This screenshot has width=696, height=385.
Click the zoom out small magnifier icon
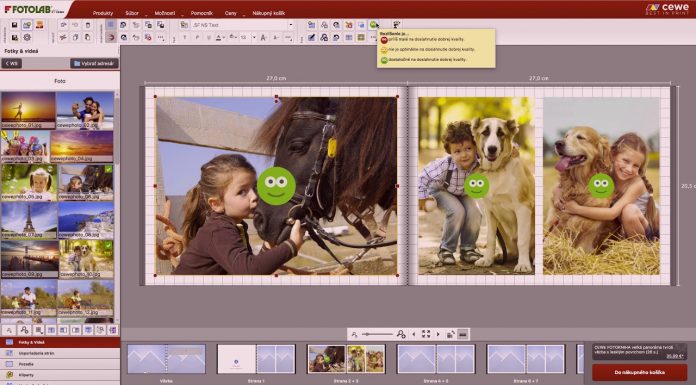pos(354,334)
